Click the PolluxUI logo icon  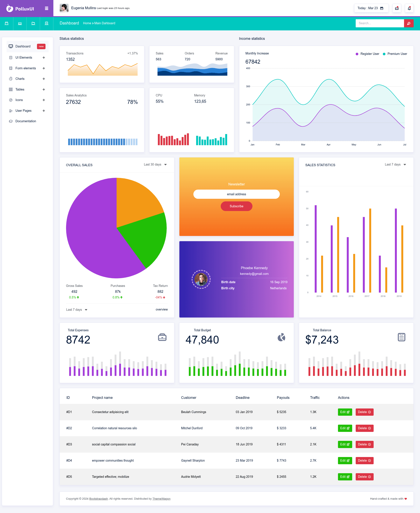9,9
